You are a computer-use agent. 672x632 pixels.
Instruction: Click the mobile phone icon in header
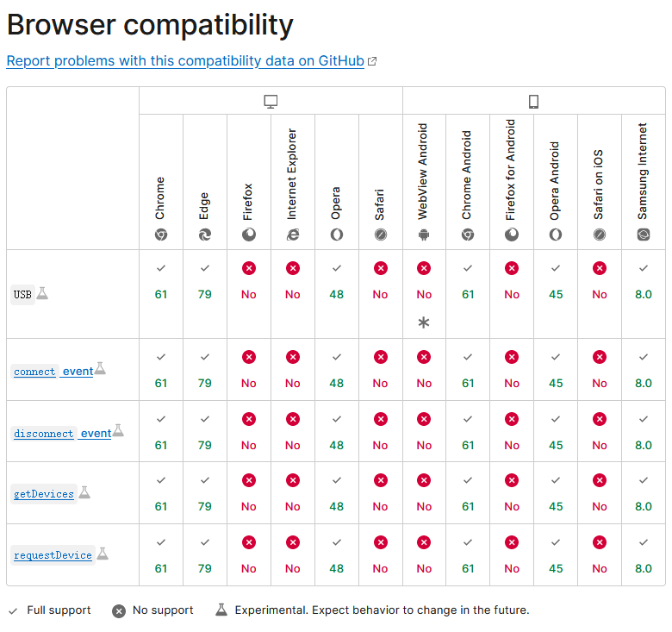tap(533, 102)
